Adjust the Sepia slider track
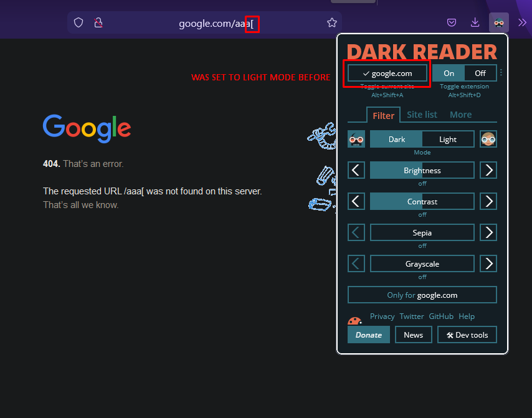 pos(422,233)
